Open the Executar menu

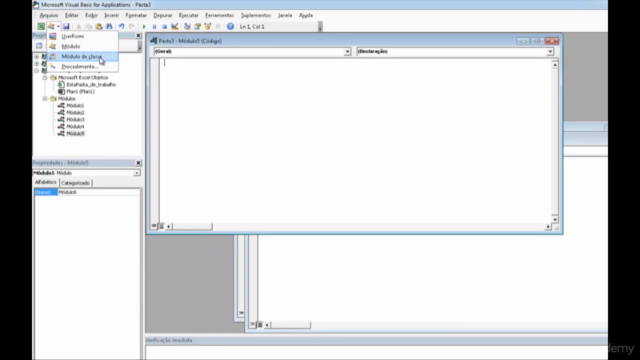(x=189, y=15)
